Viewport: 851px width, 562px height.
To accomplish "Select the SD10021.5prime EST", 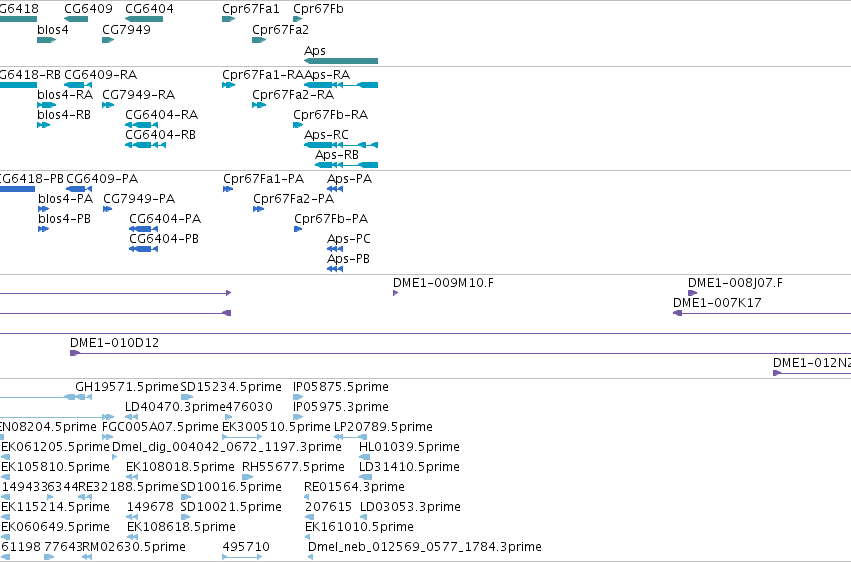I will (x=186, y=517).
